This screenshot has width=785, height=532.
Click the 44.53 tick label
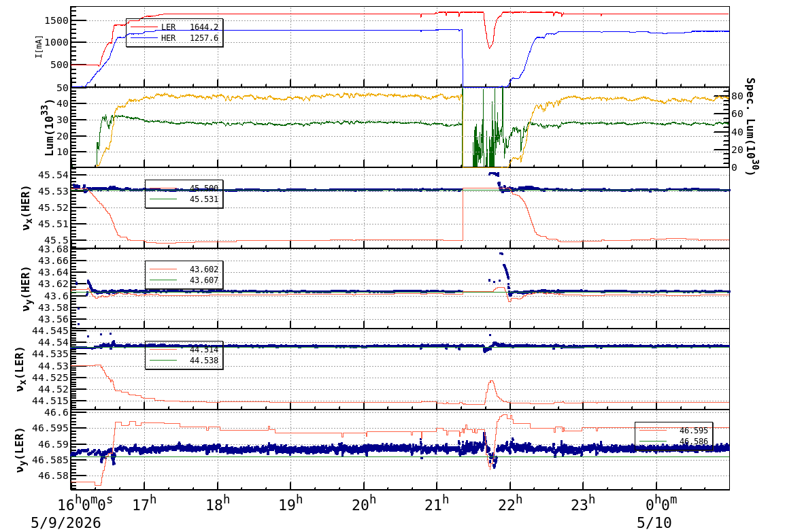pos(54,366)
